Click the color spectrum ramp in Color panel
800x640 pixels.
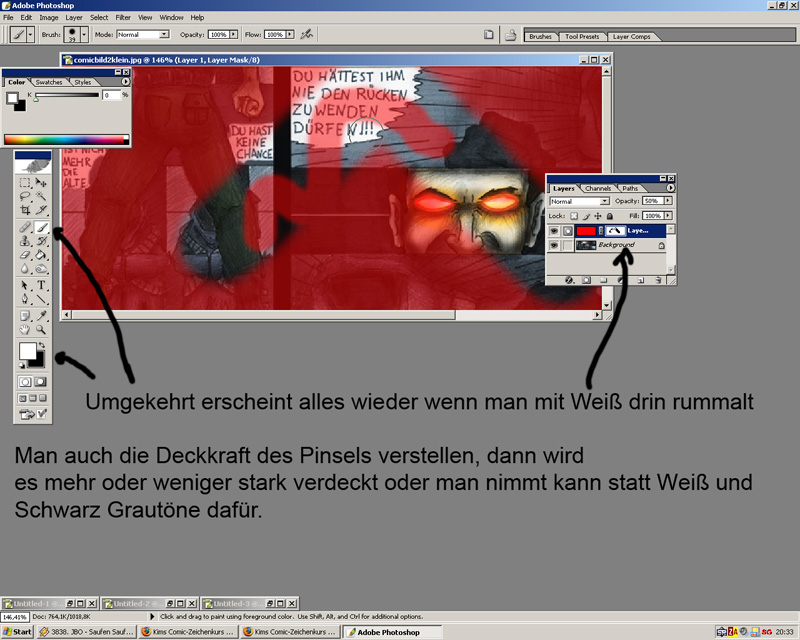click(65, 139)
